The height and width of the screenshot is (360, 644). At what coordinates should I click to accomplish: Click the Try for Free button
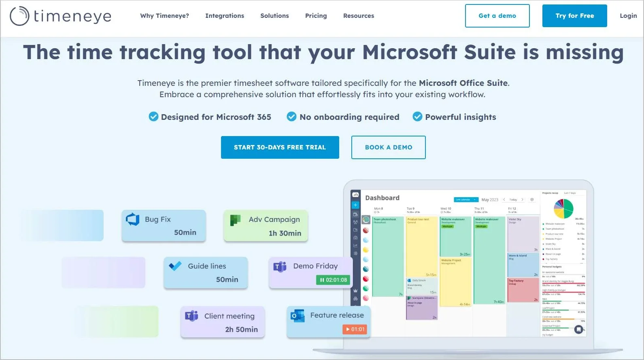[574, 16]
